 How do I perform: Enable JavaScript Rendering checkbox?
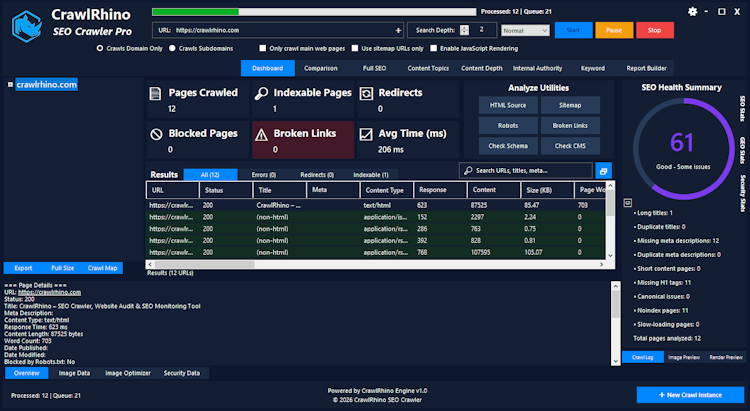(x=433, y=48)
